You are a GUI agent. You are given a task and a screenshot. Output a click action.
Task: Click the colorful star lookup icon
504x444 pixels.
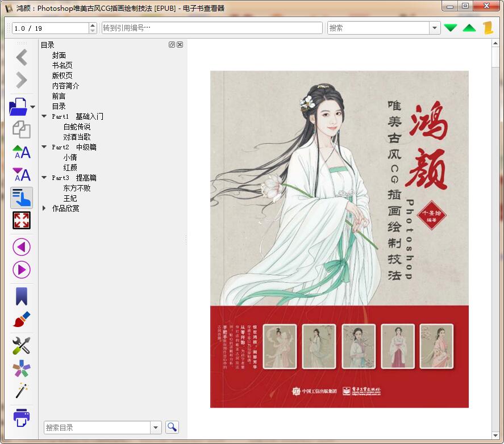pos(22,368)
